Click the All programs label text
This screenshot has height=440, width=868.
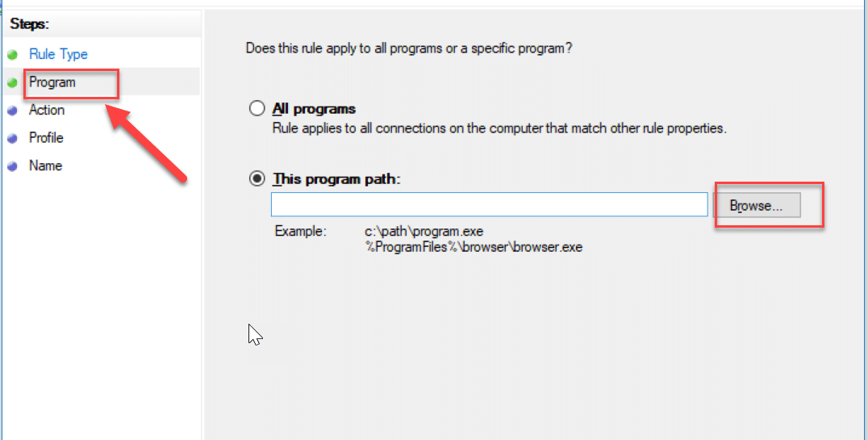(x=314, y=109)
